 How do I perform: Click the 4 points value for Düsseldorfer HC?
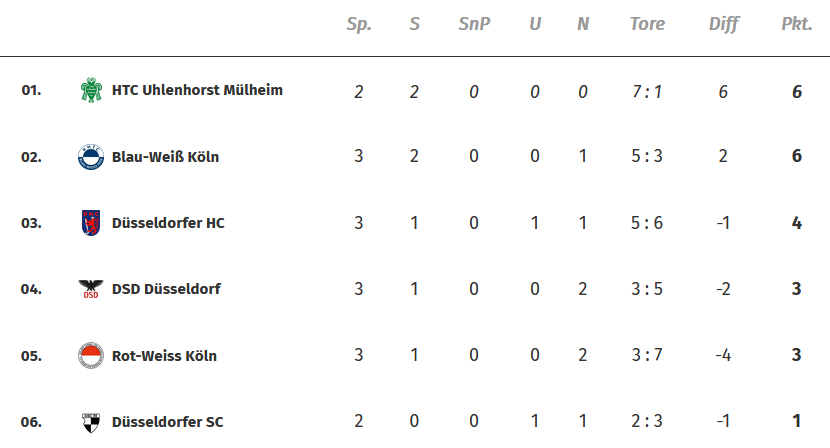tap(797, 223)
